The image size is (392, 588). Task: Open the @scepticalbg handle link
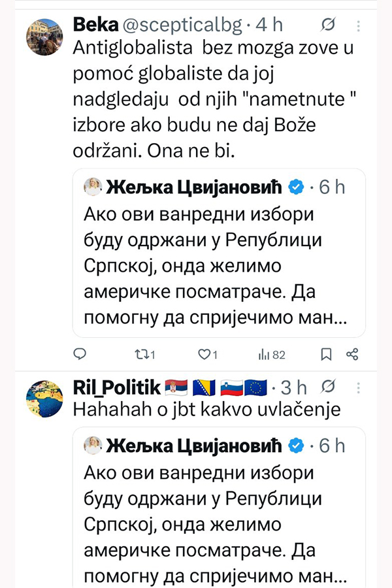point(178,25)
